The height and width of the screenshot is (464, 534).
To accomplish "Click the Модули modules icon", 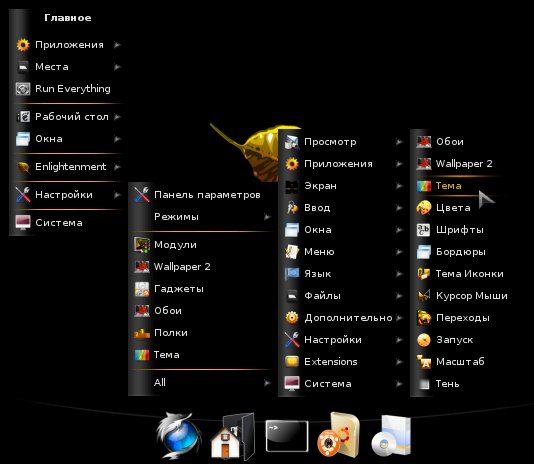I will click(142, 245).
